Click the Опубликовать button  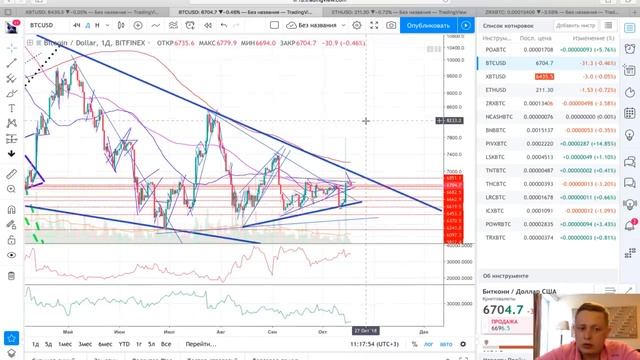(x=428, y=25)
